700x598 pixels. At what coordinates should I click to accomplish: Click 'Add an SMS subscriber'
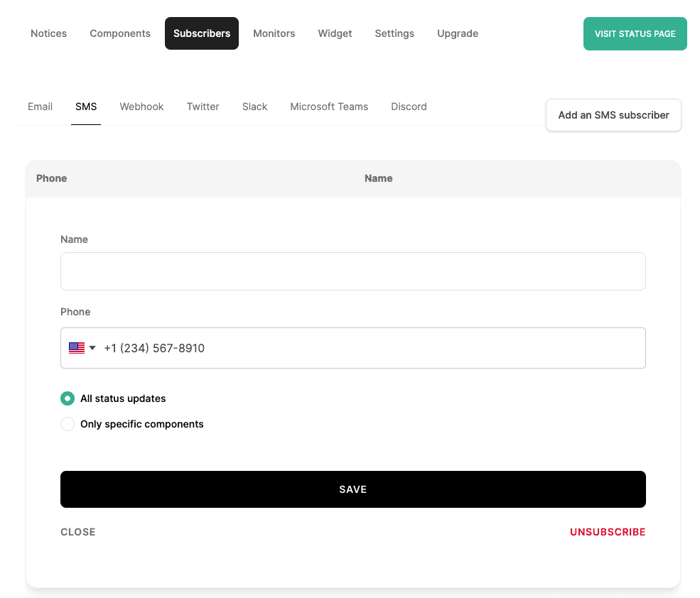[613, 114]
